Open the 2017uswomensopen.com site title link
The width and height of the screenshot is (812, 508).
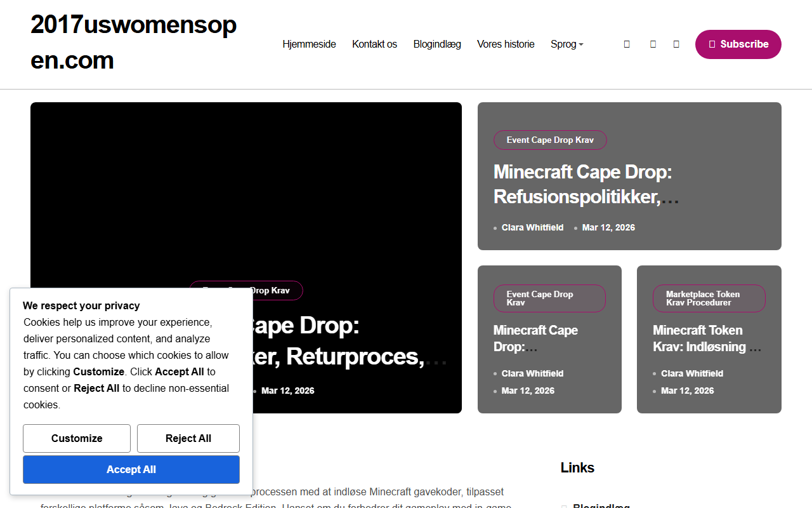[134, 43]
